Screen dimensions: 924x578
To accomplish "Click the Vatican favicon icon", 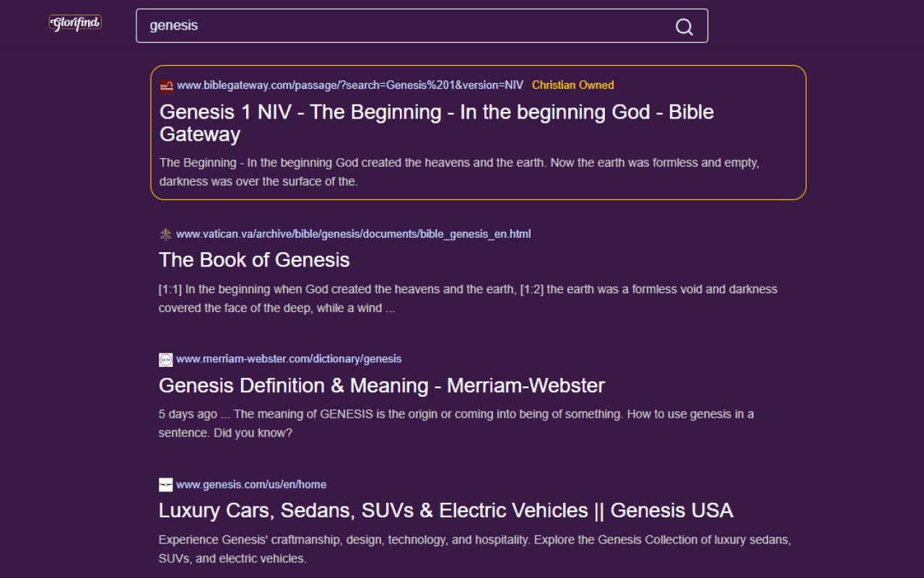I will point(165,234).
